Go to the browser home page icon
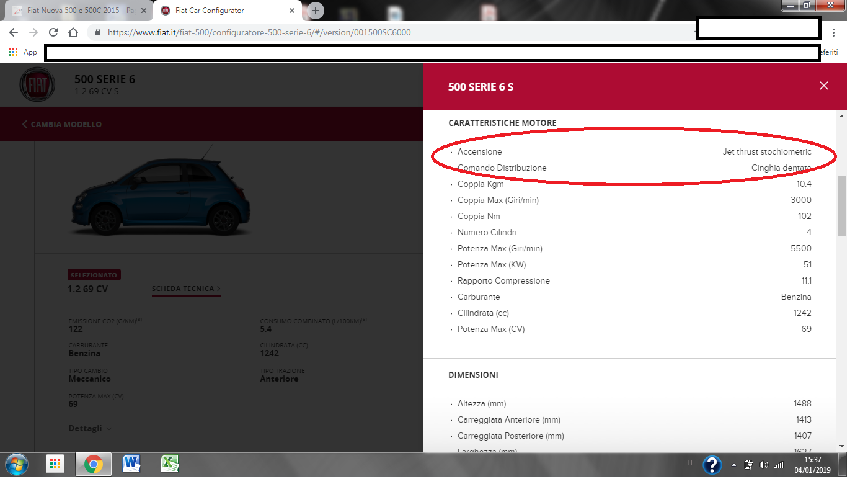This screenshot has width=868, height=484. pyautogui.click(x=73, y=32)
